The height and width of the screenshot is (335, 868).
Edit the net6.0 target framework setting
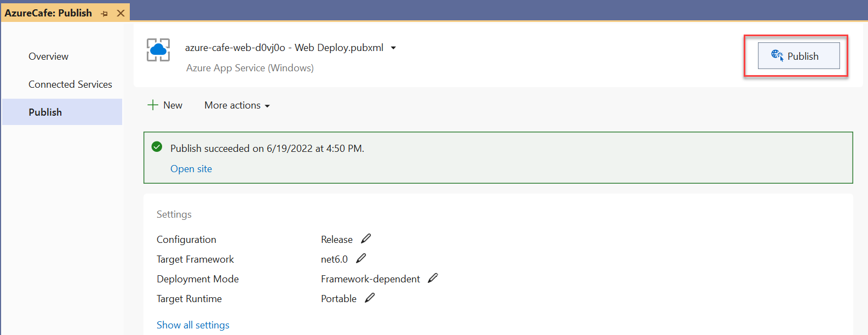[361, 258]
